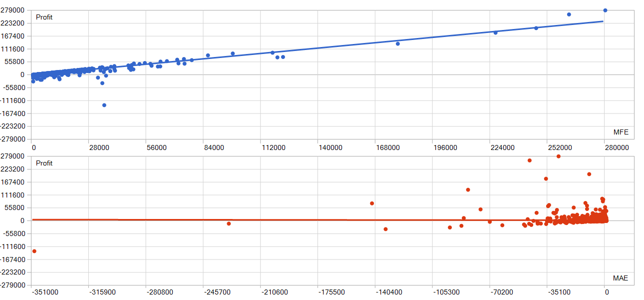The height and width of the screenshot is (300, 644).
Task: Click the -210600 tick on the MAE axis
Action: (275, 292)
